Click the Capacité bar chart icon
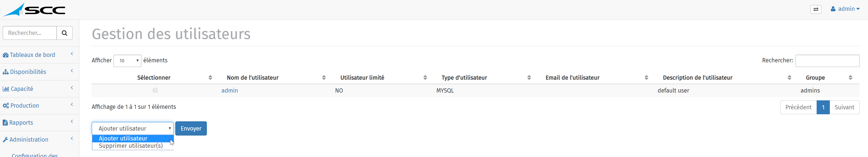 pos(6,89)
